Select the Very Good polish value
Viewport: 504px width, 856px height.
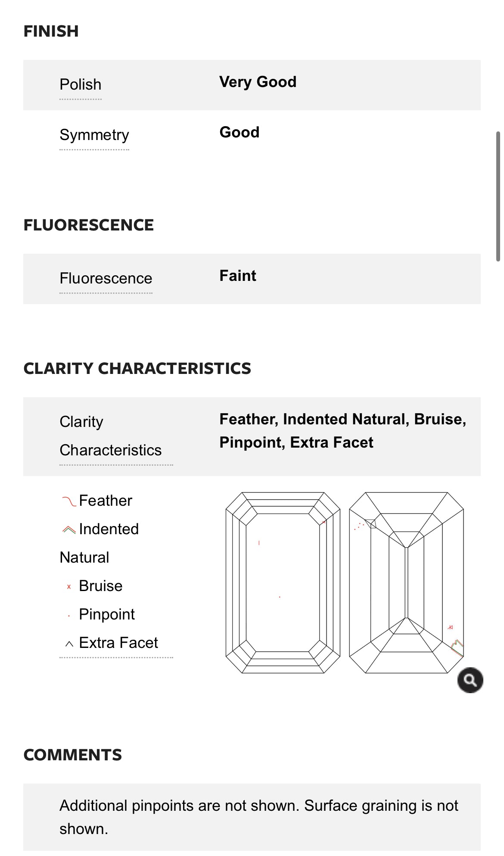pyautogui.click(x=258, y=82)
